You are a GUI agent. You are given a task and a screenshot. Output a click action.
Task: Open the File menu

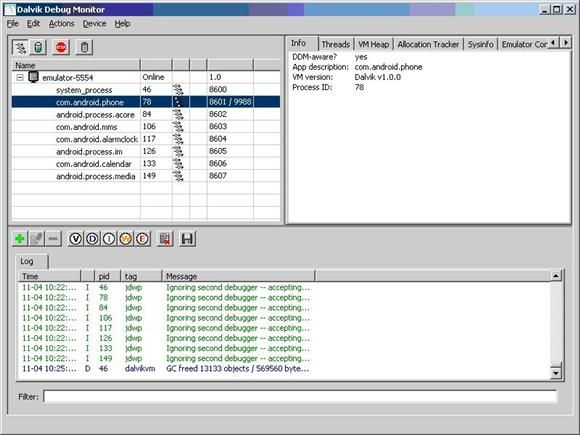click(13, 24)
